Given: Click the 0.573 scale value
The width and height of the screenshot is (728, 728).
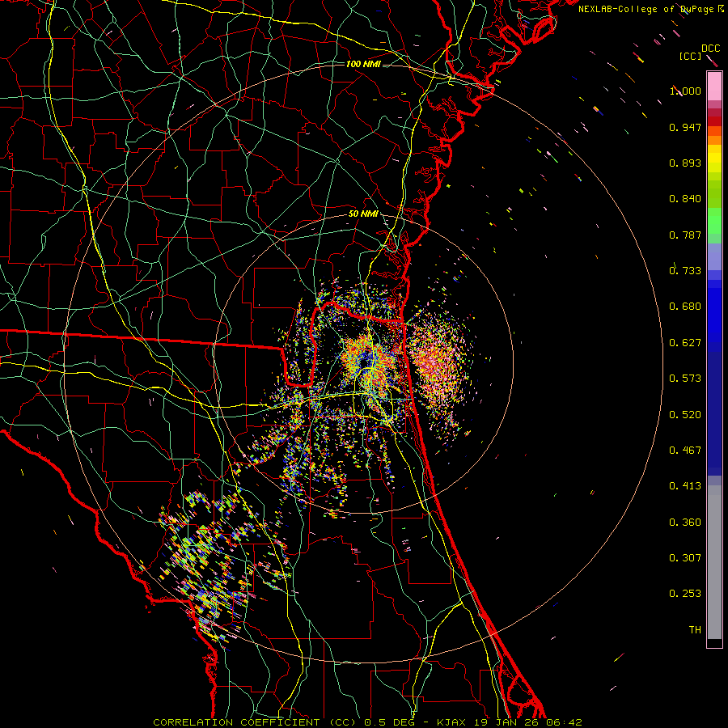Looking at the screenshot, I should (685, 379).
